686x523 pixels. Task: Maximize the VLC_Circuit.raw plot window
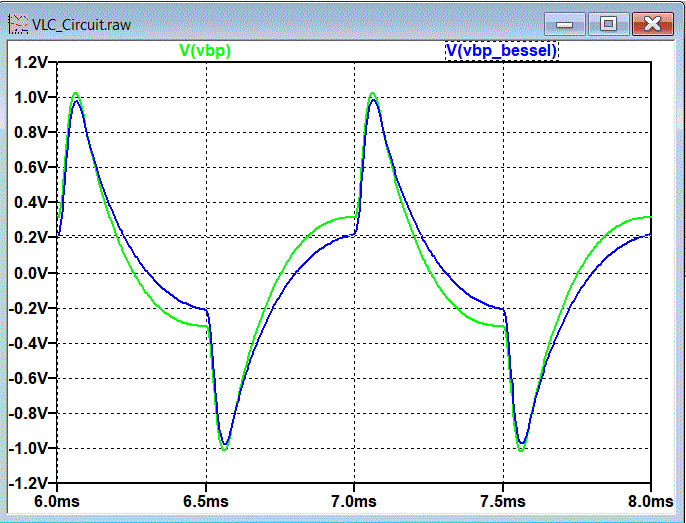tap(608, 24)
